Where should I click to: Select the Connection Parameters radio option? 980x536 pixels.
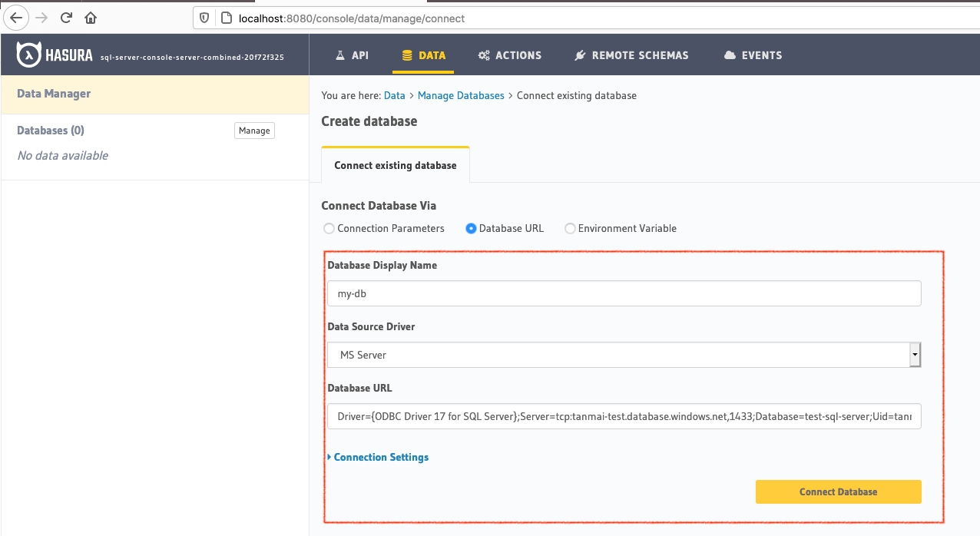(x=329, y=228)
